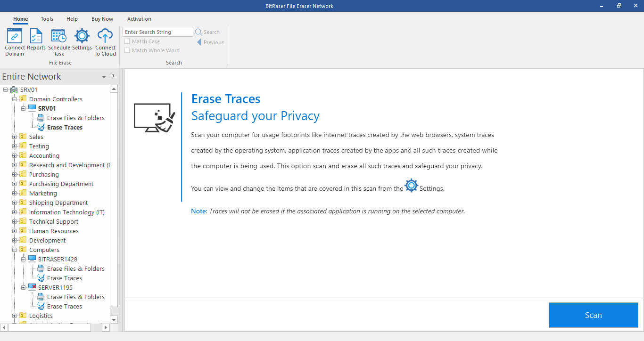Viewport: 644px width, 341px height.
Task: Select the Development tree item
Action: [47, 240]
